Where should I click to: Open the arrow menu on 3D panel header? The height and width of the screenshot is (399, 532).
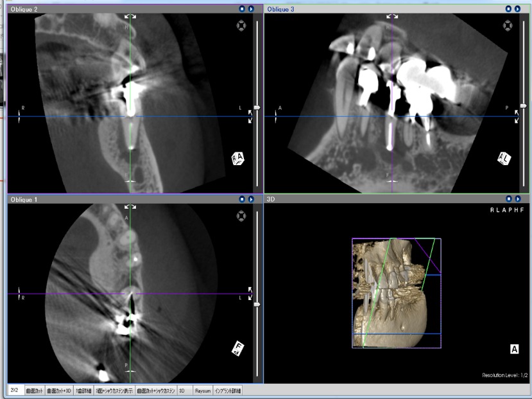point(517,199)
